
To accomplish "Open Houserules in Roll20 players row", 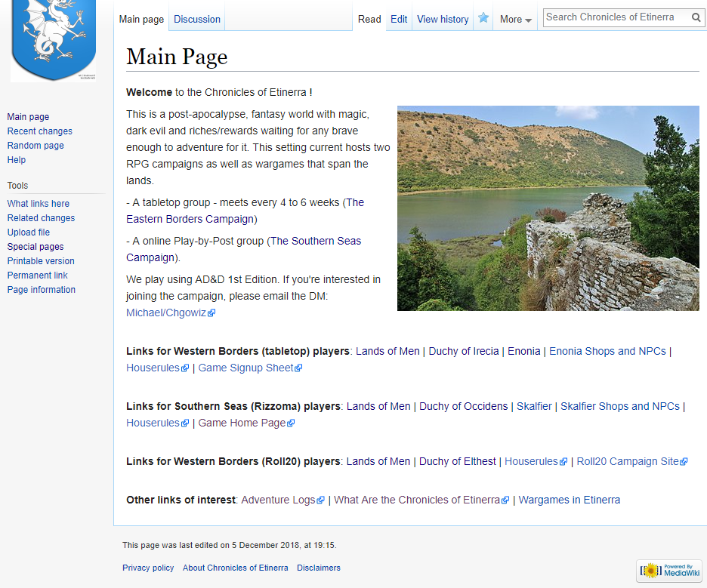I will (536, 462).
